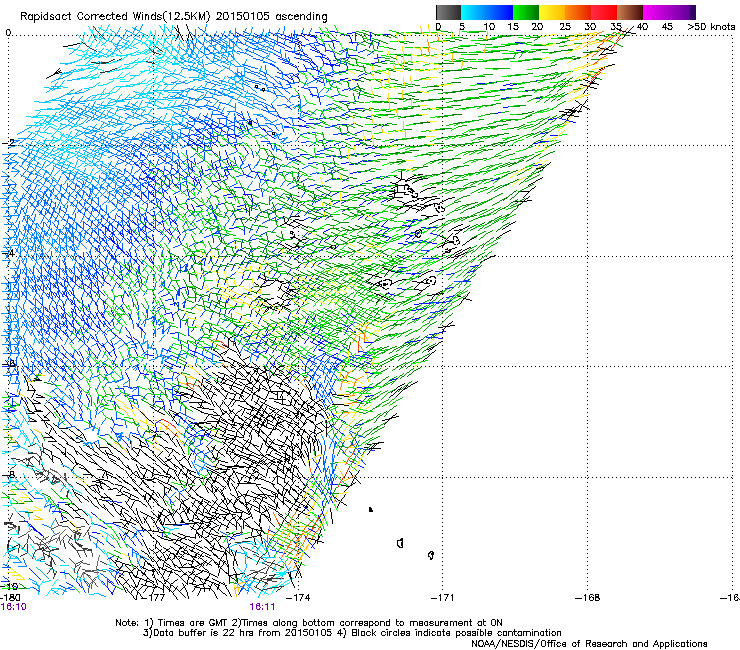The image size is (740, 650).
Task: Select the green 15-20 knots color segment
Action: point(526,12)
